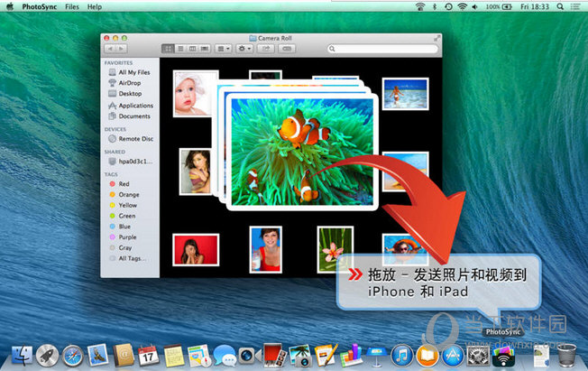
Task: Select the beach child photo thumbnail
Action: (405, 94)
